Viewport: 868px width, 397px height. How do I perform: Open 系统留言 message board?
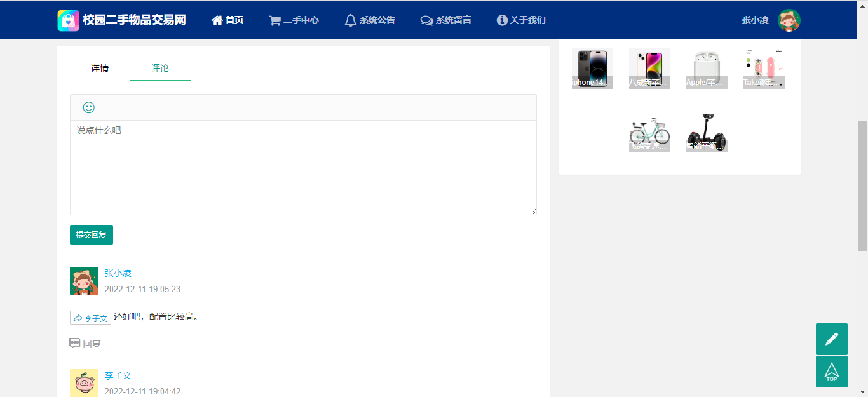[446, 20]
